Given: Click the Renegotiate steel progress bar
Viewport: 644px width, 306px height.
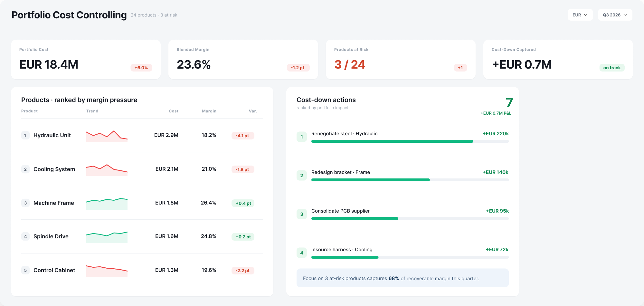Looking at the screenshot, I should (x=410, y=141).
